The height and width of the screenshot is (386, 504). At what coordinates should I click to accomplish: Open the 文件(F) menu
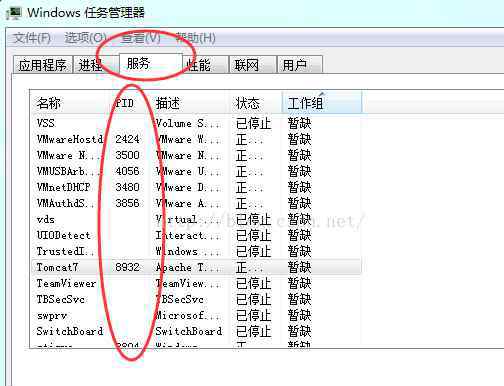pyautogui.click(x=32, y=38)
